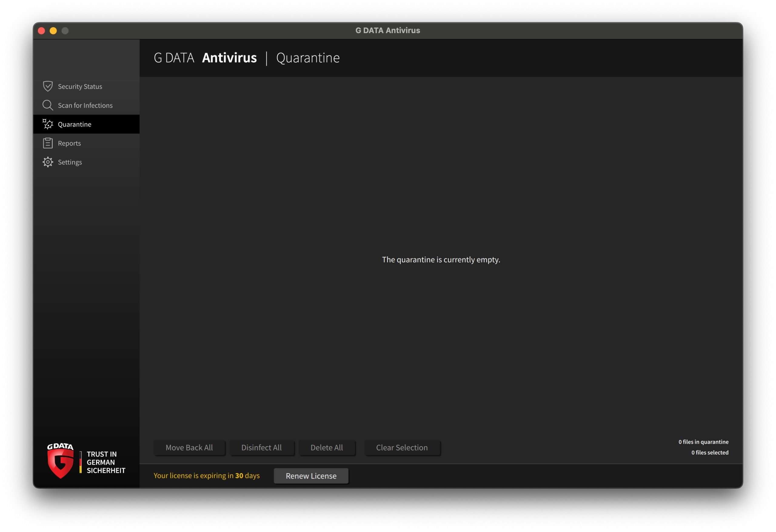Click the Settings gear icon
The image size is (776, 532).
coord(48,162)
